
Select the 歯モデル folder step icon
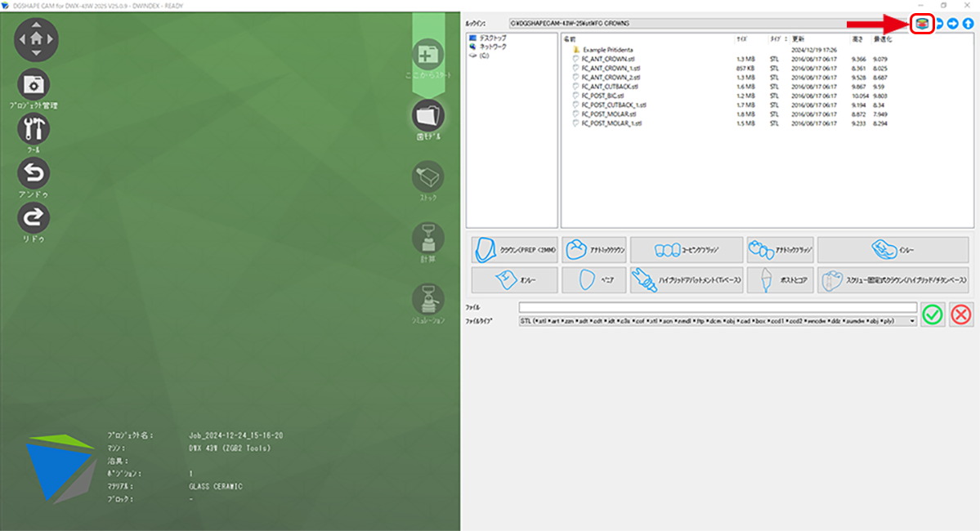(428, 115)
